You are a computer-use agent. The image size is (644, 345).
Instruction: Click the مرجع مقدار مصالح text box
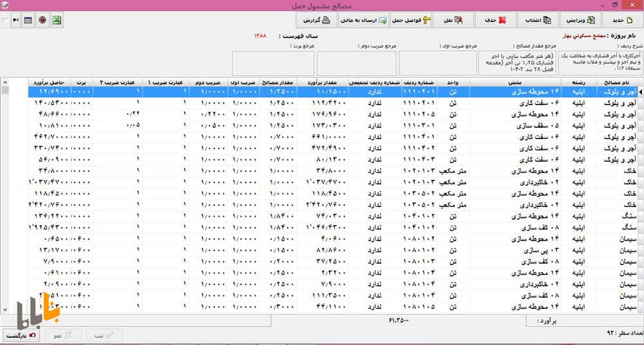pos(517,63)
